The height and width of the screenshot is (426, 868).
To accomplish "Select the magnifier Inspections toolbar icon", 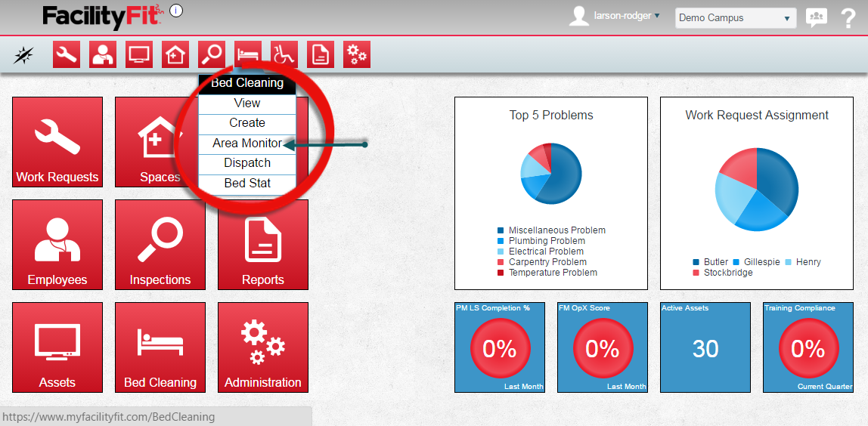I will click(x=212, y=54).
